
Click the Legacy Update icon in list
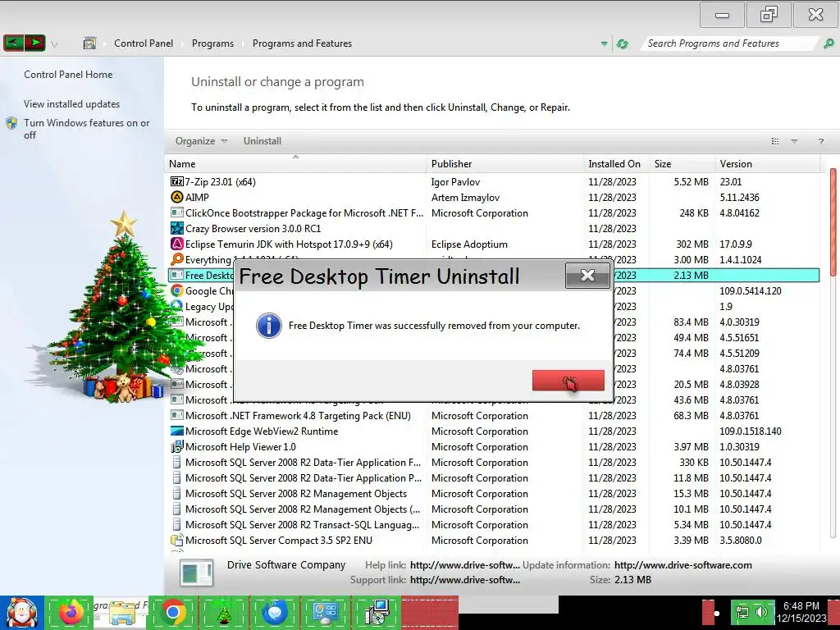177,306
